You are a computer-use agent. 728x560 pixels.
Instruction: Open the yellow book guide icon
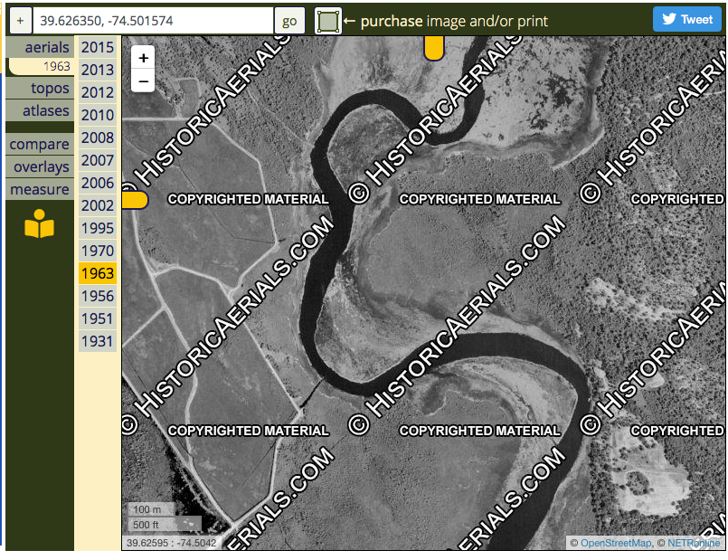(x=40, y=224)
